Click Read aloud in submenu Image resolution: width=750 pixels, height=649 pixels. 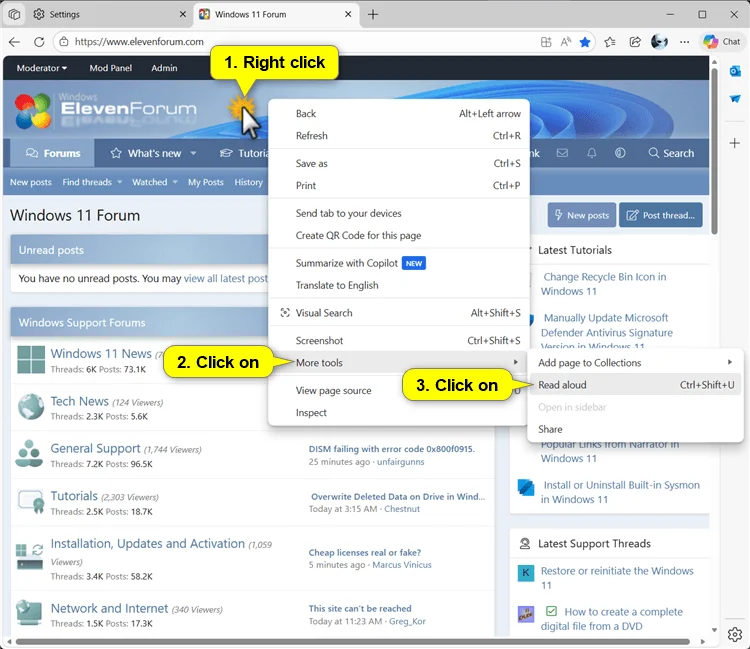(635, 385)
